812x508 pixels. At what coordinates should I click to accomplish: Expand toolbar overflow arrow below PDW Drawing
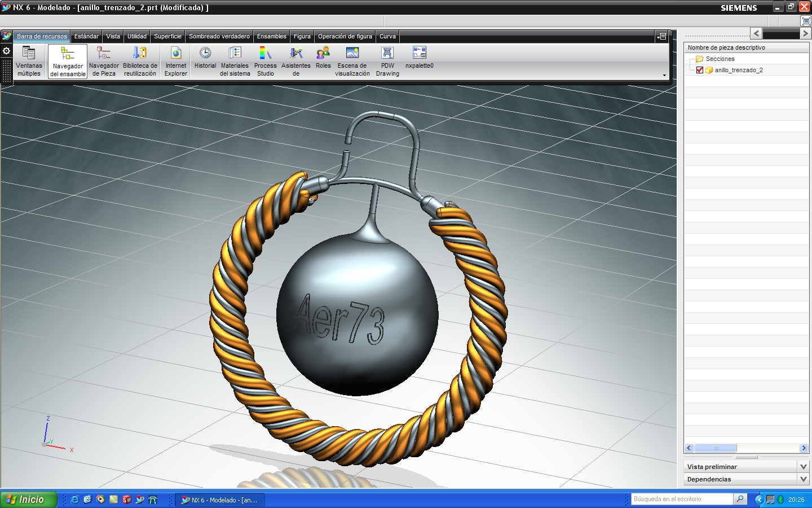(664, 75)
